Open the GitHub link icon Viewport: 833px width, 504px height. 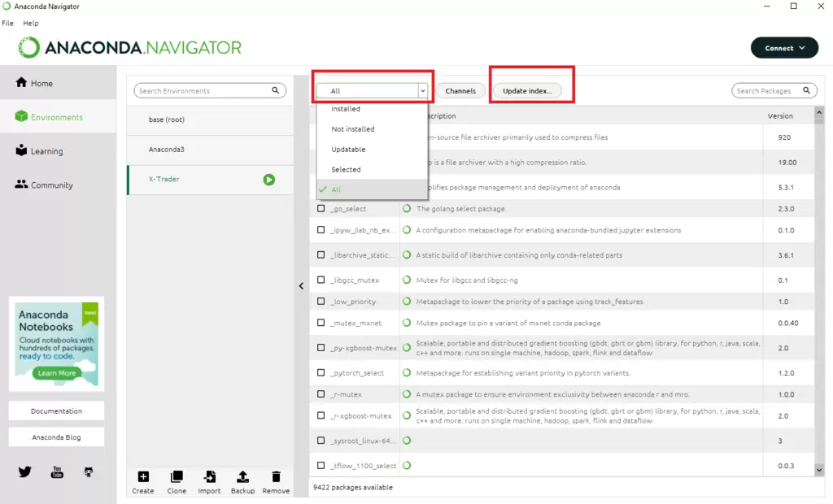(89, 471)
